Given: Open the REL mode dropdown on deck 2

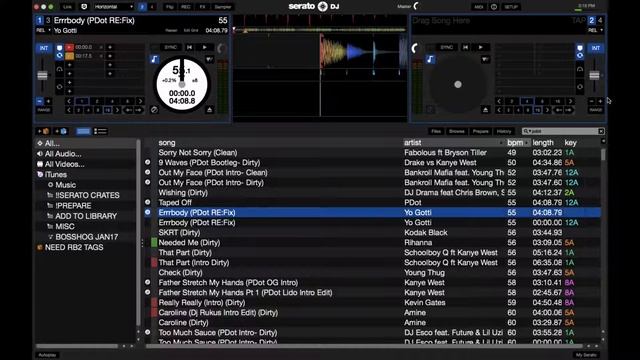Looking at the screenshot, I should pos(595,30).
